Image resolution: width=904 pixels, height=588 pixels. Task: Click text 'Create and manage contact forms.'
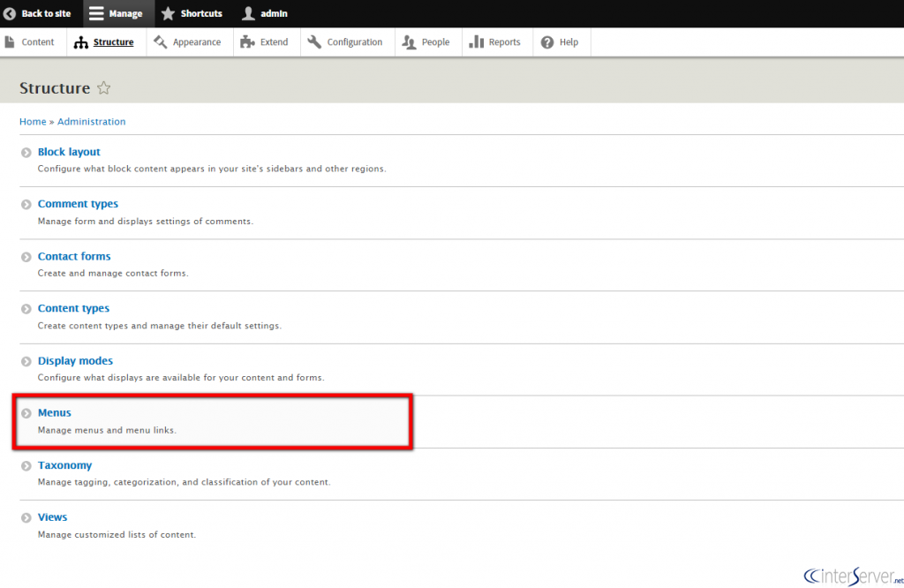tap(113, 273)
